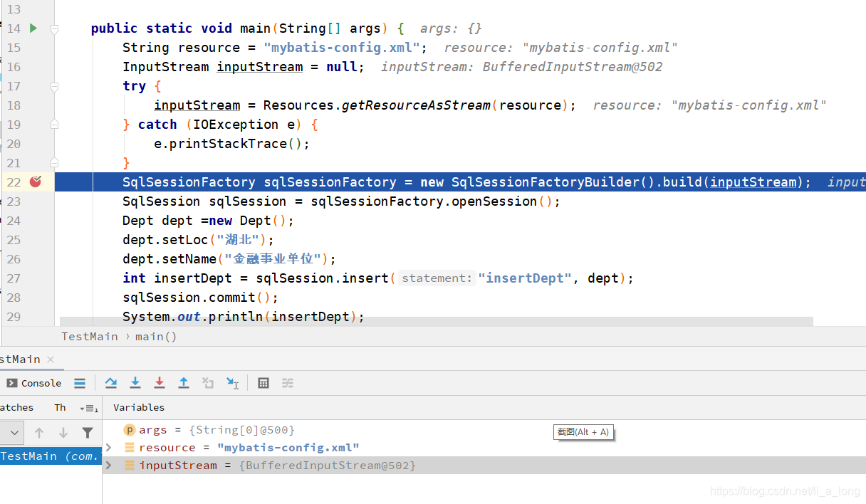Click the end-of-block fold marker at line 21

pyautogui.click(x=54, y=163)
